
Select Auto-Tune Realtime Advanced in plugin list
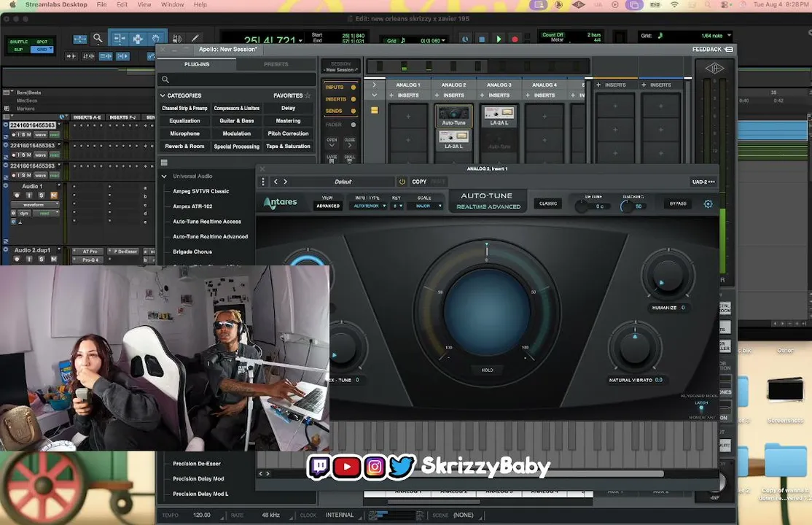pyautogui.click(x=210, y=237)
